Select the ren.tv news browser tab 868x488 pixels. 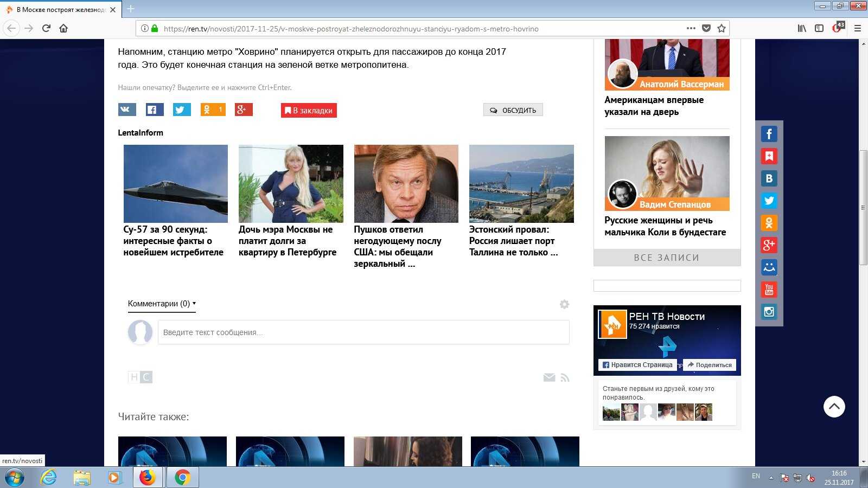(60, 9)
